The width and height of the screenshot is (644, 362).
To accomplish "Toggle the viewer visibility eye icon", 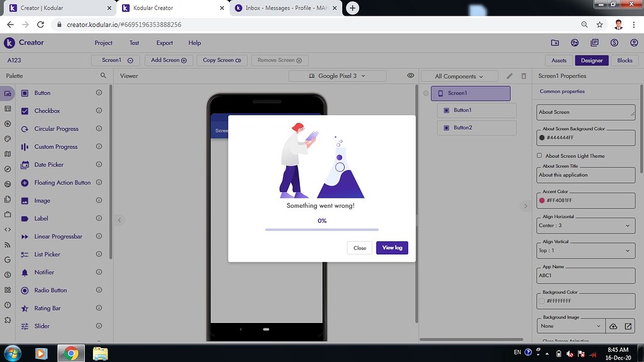I will (411, 76).
